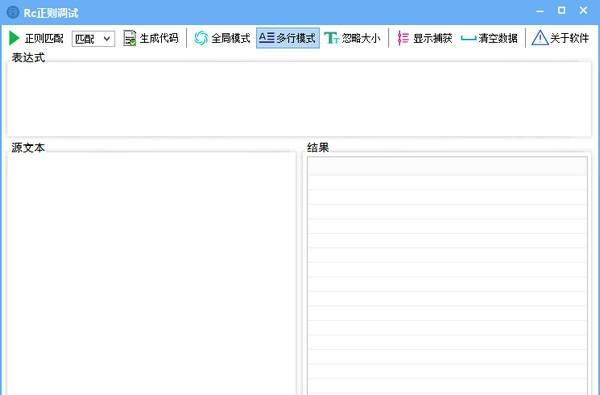
Task: Toggle 全局模式 global mode
Action: click(222, 38)
